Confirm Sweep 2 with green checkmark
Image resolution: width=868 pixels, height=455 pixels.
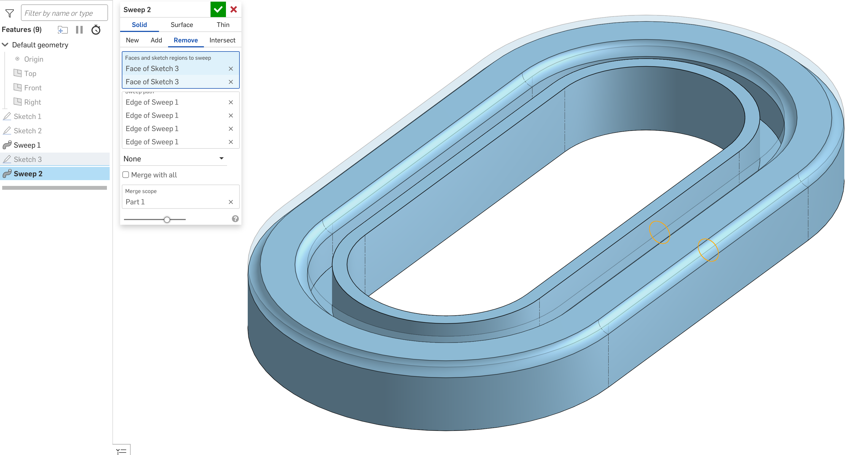218,9
